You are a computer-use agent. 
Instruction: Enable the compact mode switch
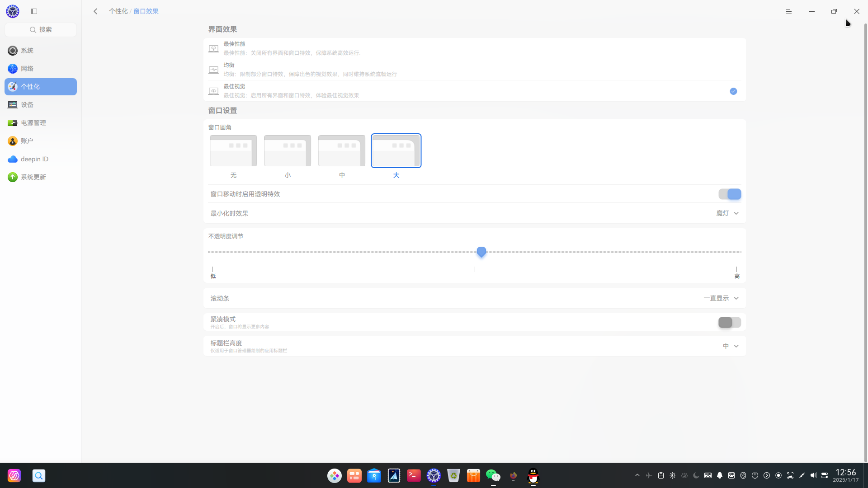click(x=730, y=322)
